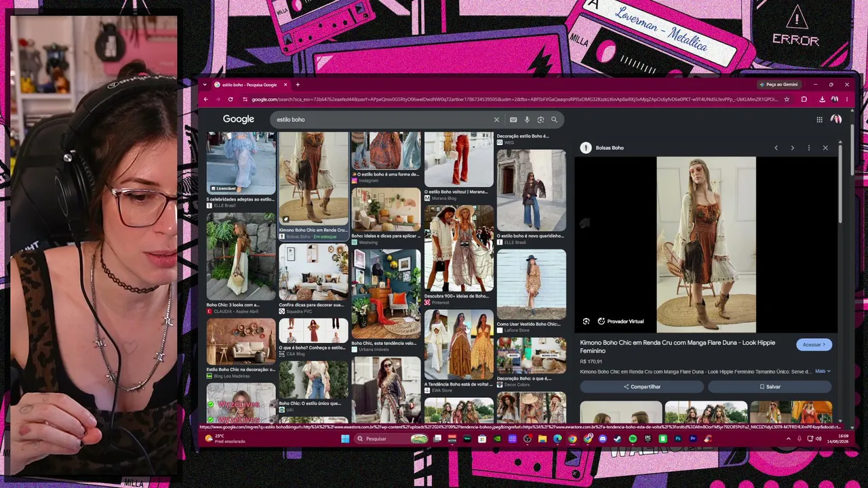Clear the search box text
This screenshot has width=868, height=488.
[x=496, y=119]
